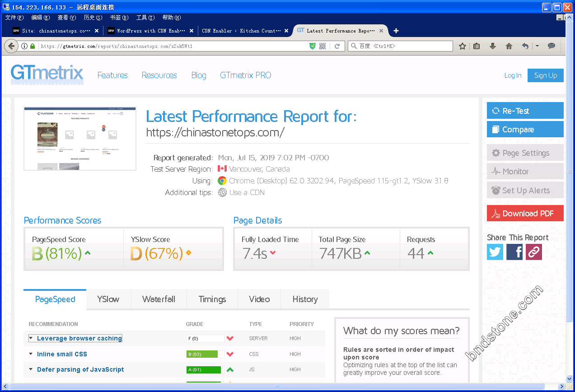Reload the page with the refresh icon

click(337, 46)
